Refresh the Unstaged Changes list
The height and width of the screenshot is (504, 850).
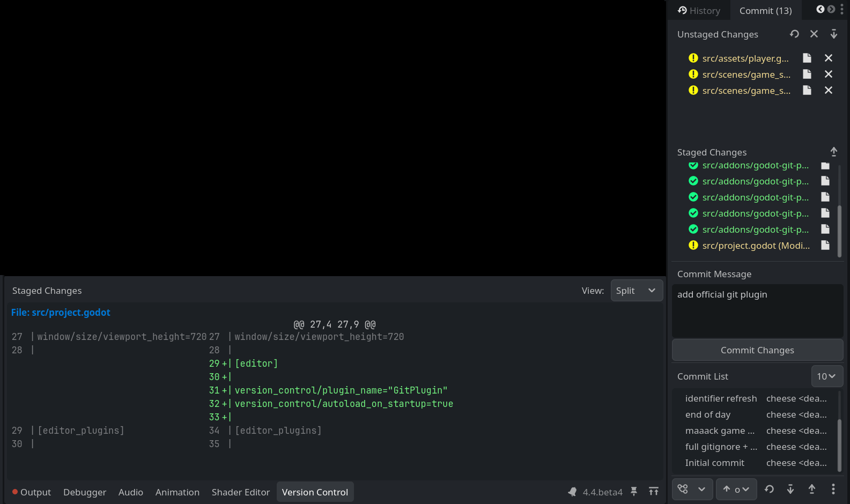point(794,34)
